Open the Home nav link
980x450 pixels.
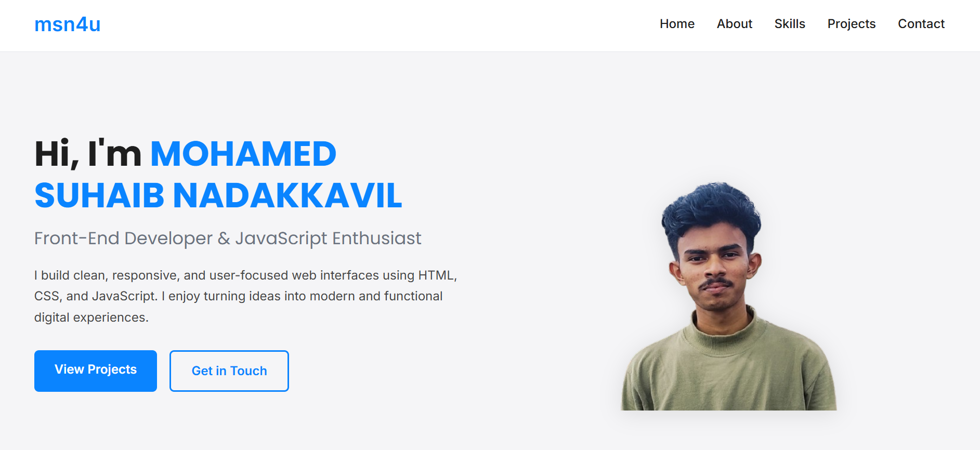click(x=677, y=24)
